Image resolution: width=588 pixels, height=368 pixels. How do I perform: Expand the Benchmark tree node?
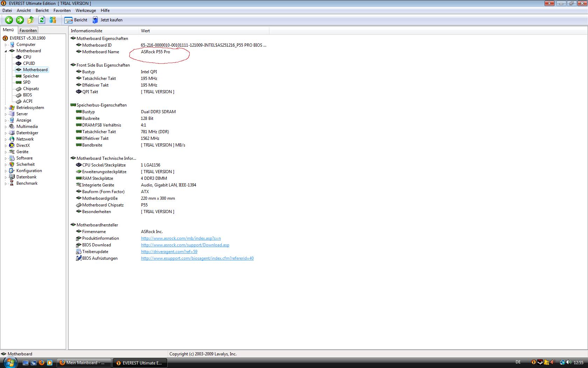(x=6, y=184)
